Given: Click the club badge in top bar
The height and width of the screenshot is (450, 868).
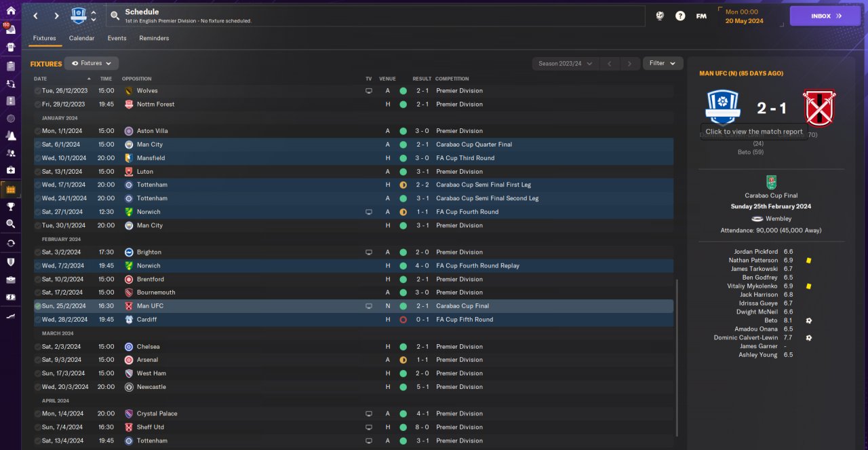Looking at the screenshot, I should 79,16.
